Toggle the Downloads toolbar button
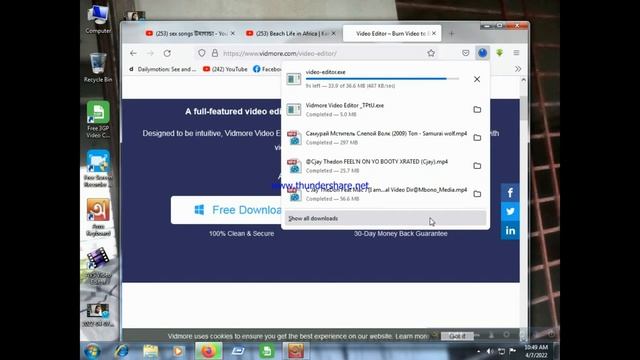 482,53
